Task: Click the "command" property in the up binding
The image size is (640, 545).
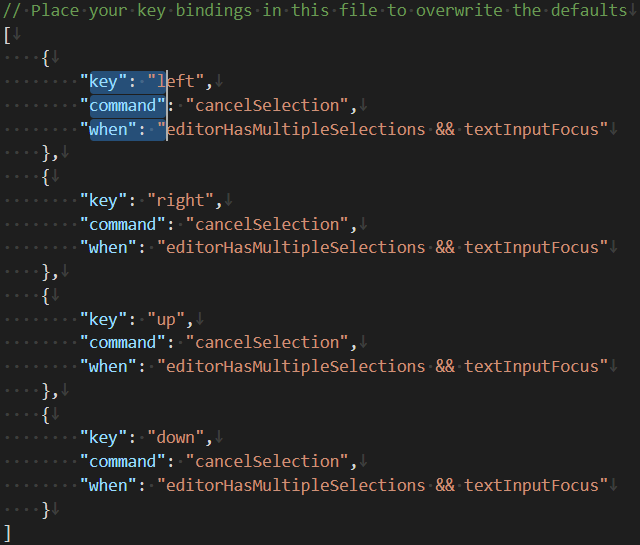Action: [x=123, y=343]
